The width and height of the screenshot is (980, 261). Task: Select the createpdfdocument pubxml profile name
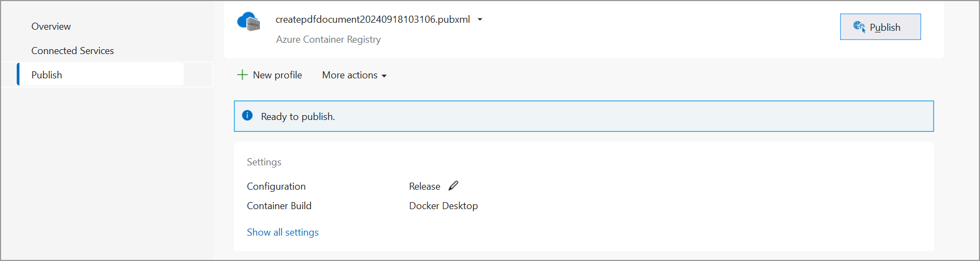point(372,19)
